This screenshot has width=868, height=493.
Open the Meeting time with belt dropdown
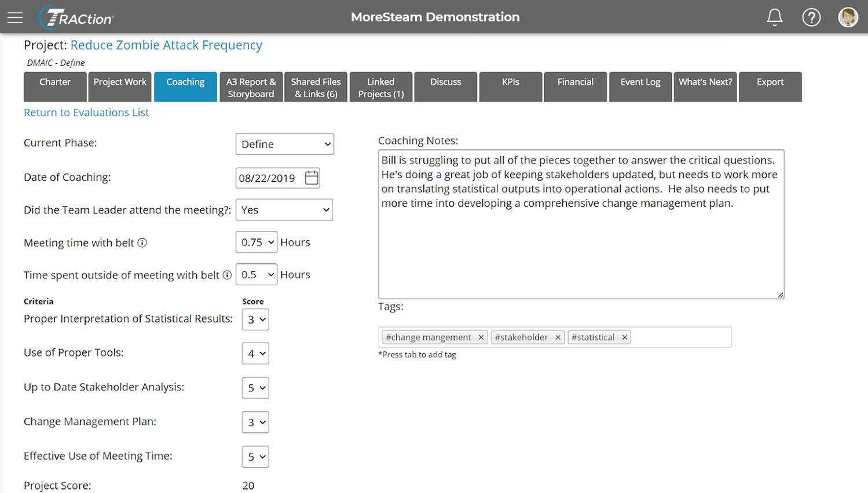coord(257,242)
